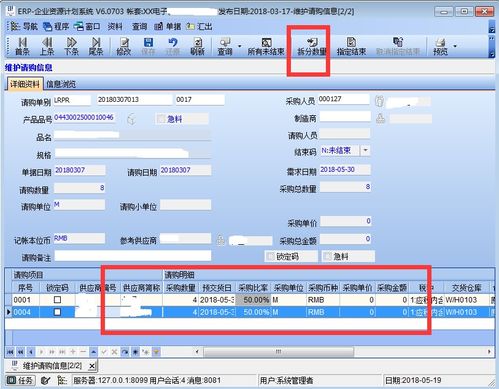Click the 指定结束 toolbar icon
The height and width of the screenshot is (389, 499).
point(351,46)
